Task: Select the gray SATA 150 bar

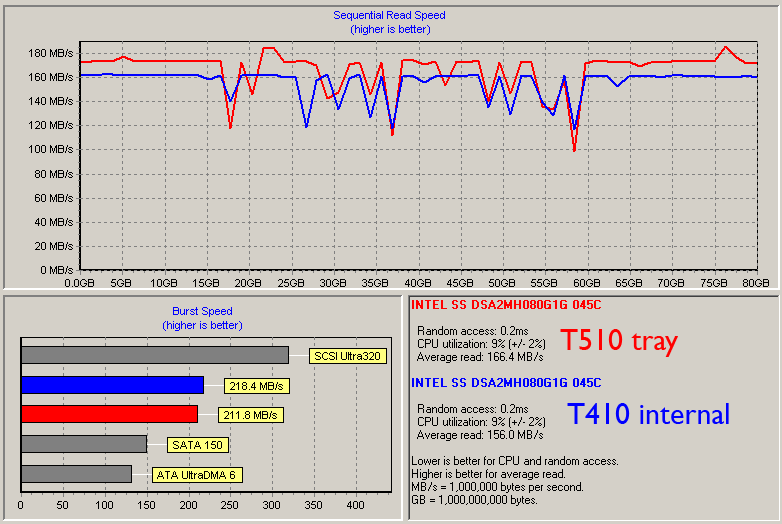Action: [x=84, y=444]
